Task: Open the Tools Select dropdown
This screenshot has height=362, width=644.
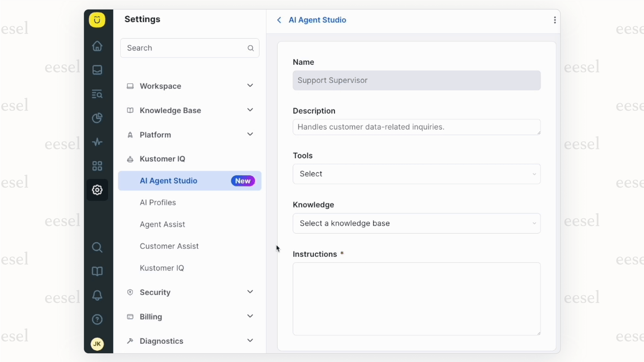Action: pos(416,174)
